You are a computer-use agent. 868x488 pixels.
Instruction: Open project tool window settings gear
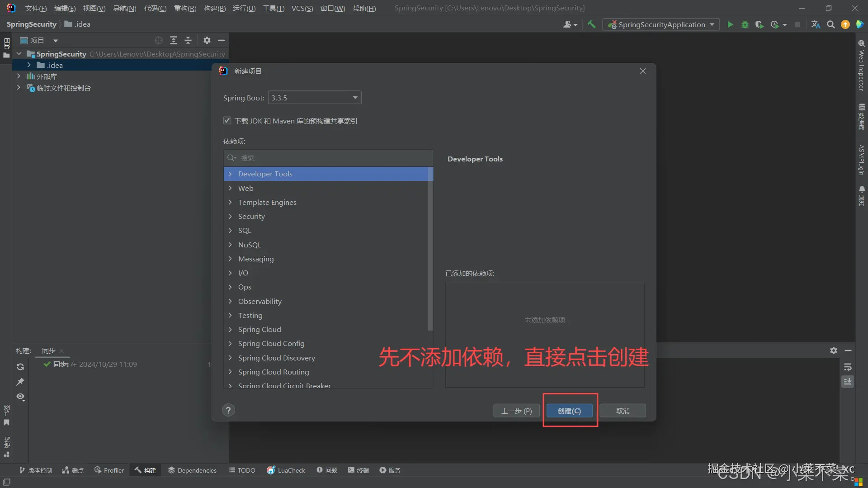(x=207, y=40)
